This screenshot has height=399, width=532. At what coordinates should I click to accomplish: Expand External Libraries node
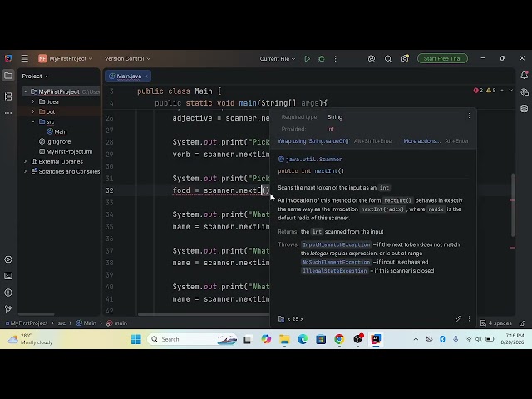[26, 161]
